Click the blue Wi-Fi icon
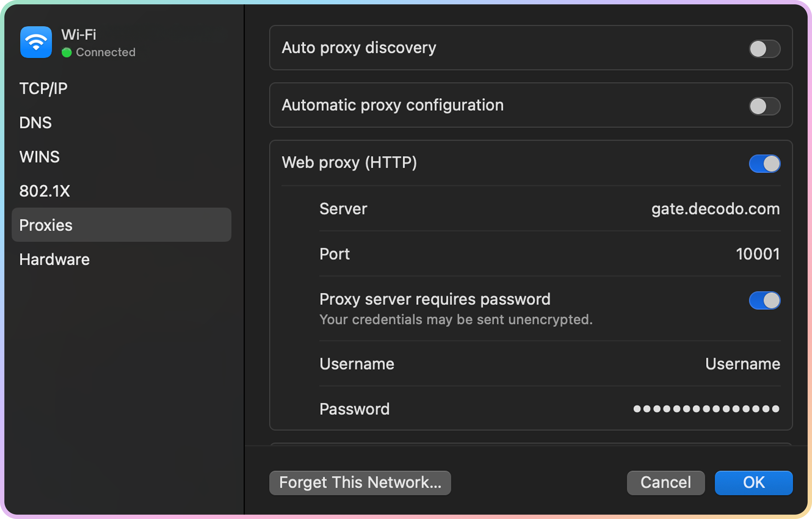Viewport: 812px width, 519px height. coord(36,42)
